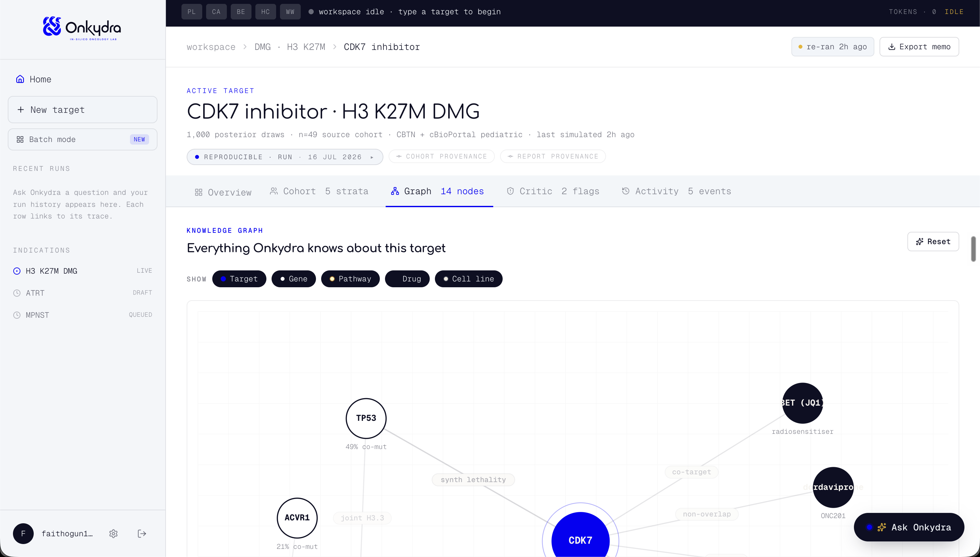The height and width of the screenshot is (557, 980).
Task: Click the Onkydra logo
Action: click(x=82, y=28)
